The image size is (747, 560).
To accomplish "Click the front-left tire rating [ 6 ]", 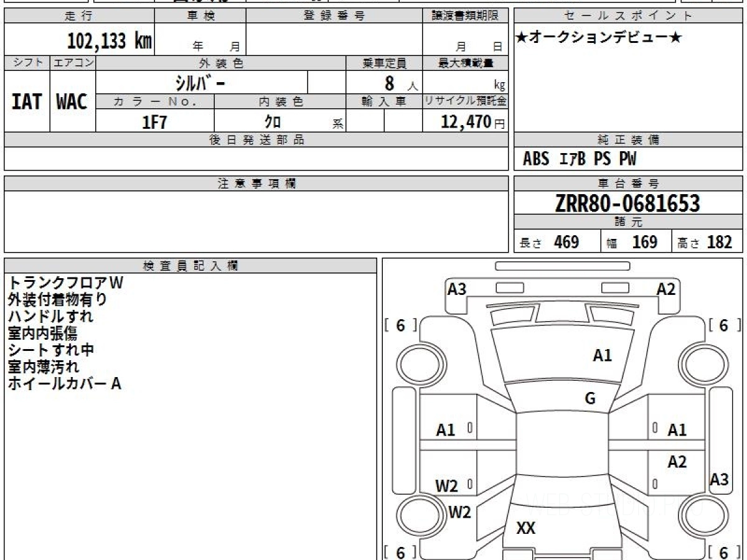I will coord(400,326).
